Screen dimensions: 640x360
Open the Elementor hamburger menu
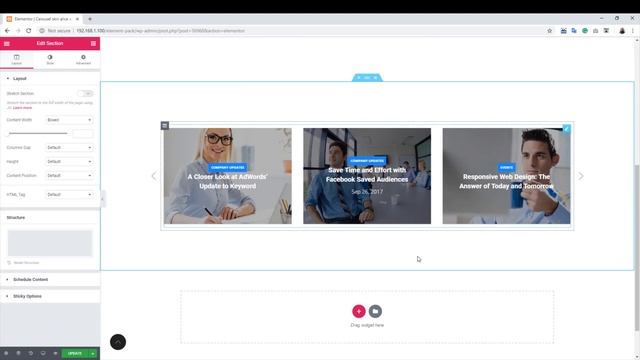(x=7, y=43)
